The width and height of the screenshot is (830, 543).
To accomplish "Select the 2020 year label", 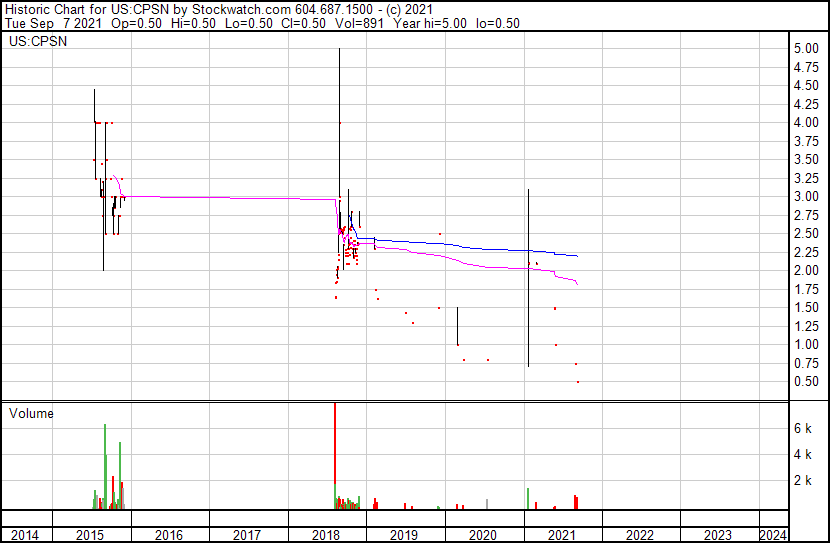I will [483, 535].
